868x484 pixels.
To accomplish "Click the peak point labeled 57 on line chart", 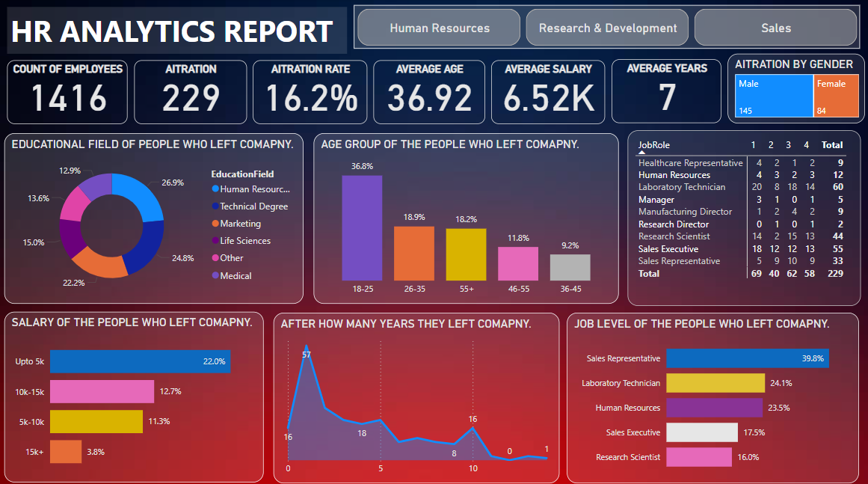I will (307, 346).
